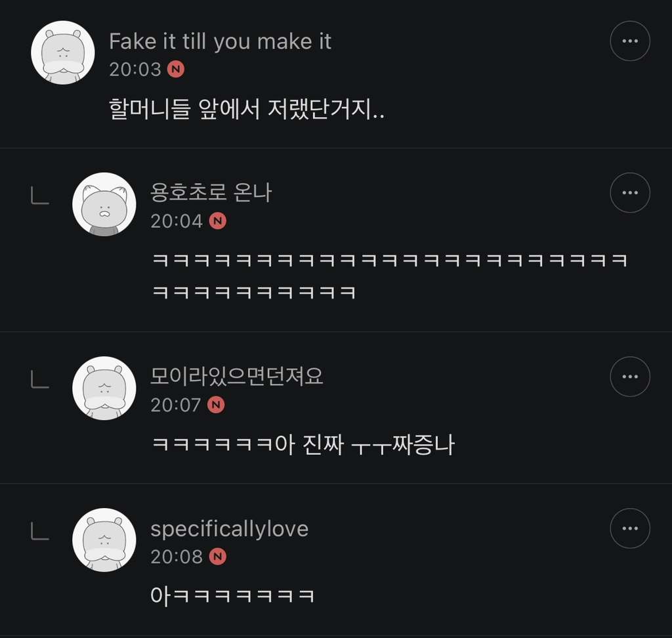Click the new badge beside 20:08 timestamp
This screenshot has width=672, height=638.
[217, 557]
